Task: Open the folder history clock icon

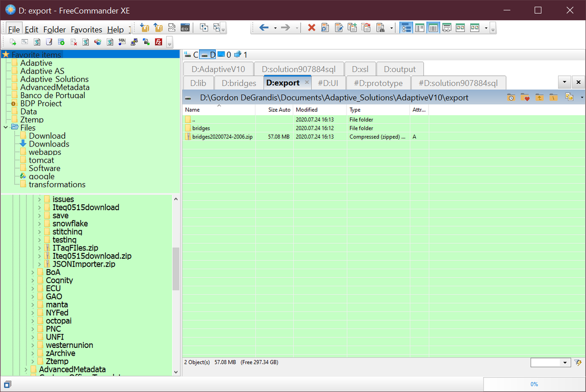Action: click(x=511, y=98)
